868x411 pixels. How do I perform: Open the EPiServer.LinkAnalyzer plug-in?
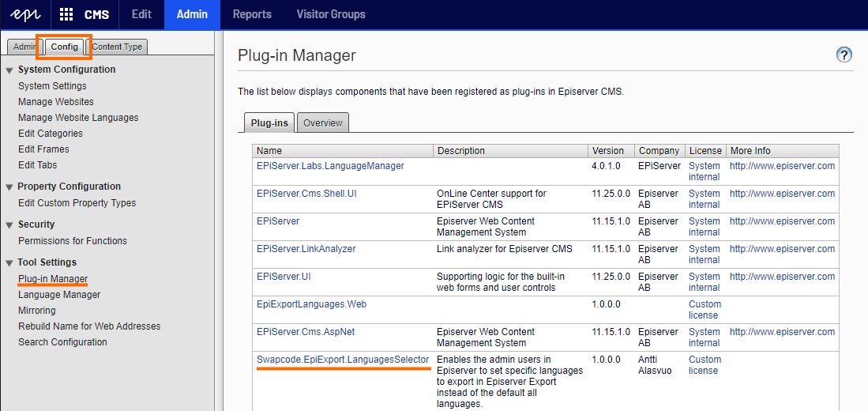pos(306,249)
